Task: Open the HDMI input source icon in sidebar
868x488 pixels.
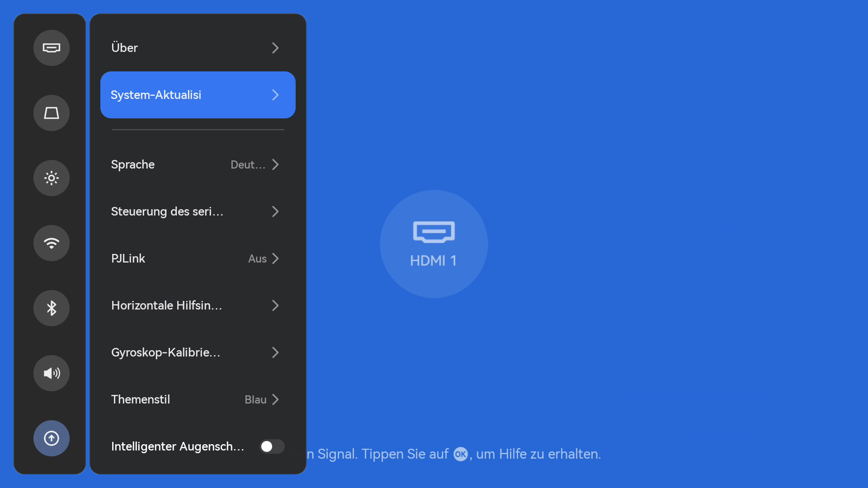Action: (x=52, y=48)
